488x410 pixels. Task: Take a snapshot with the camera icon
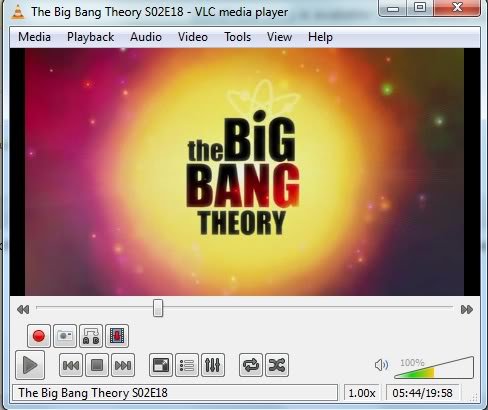point(65,336)
